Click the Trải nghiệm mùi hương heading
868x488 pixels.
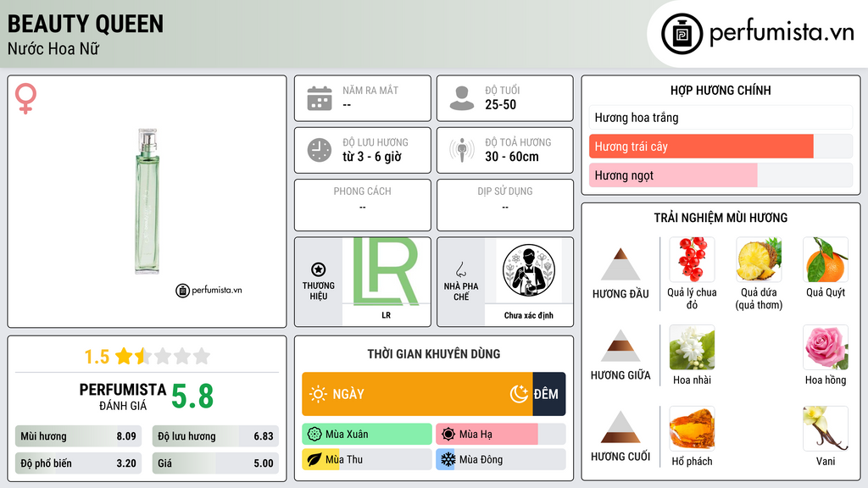[721, 218]
